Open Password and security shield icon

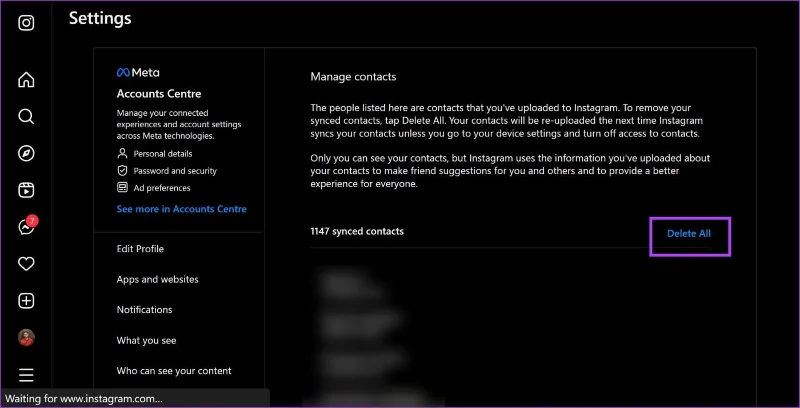pos(122,170)
